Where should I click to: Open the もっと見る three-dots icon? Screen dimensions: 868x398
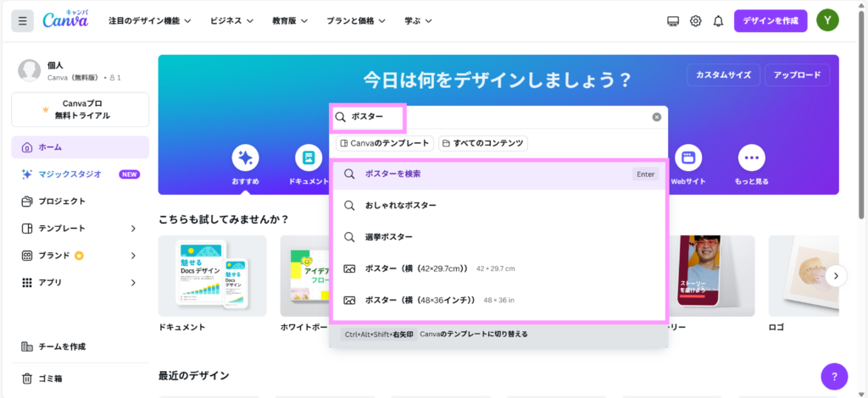(x=751, y=158)
